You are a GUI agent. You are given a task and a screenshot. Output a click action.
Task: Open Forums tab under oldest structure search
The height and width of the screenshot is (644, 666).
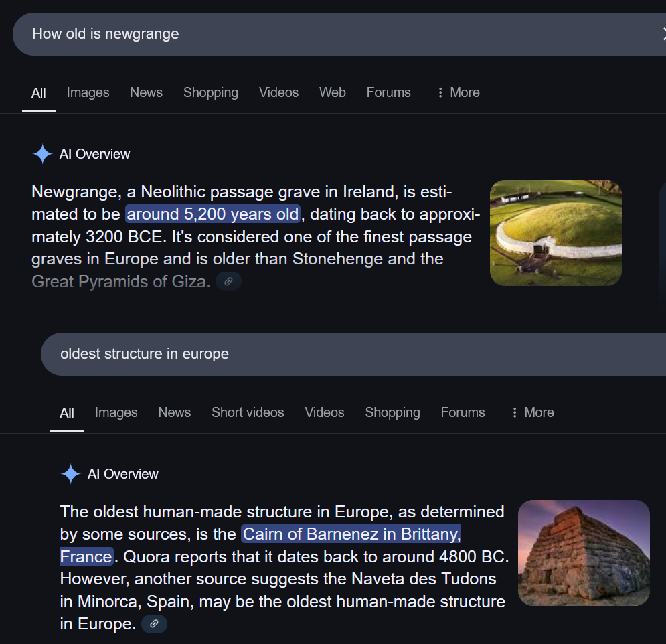[463, 412]
